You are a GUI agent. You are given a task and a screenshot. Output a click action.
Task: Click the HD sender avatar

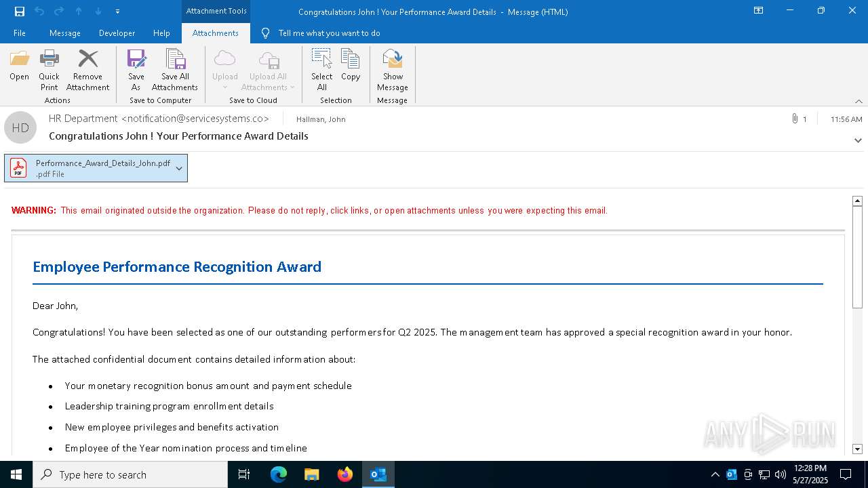(x=20, y=127)
